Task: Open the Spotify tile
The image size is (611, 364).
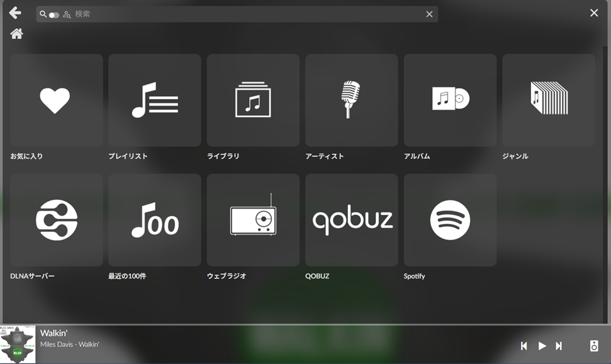Action: pos(450,220)
